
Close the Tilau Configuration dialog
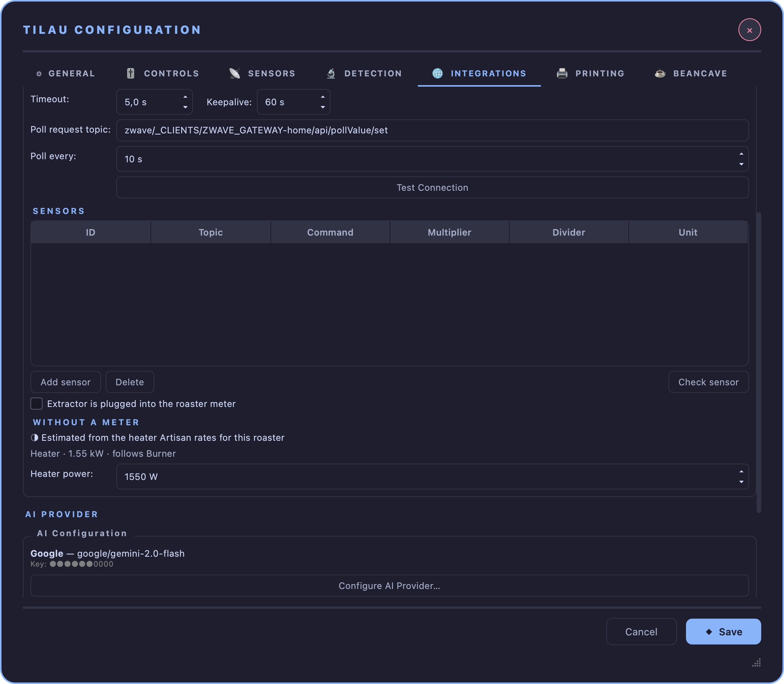pyautogui.click(x=749, y=30)
